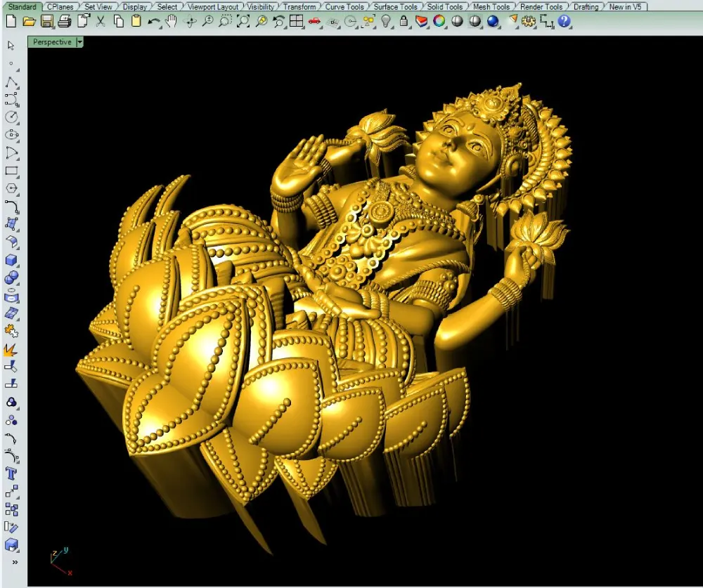Open Help question mark icon
Screen dimensions: 703x588
coord(565,21)
